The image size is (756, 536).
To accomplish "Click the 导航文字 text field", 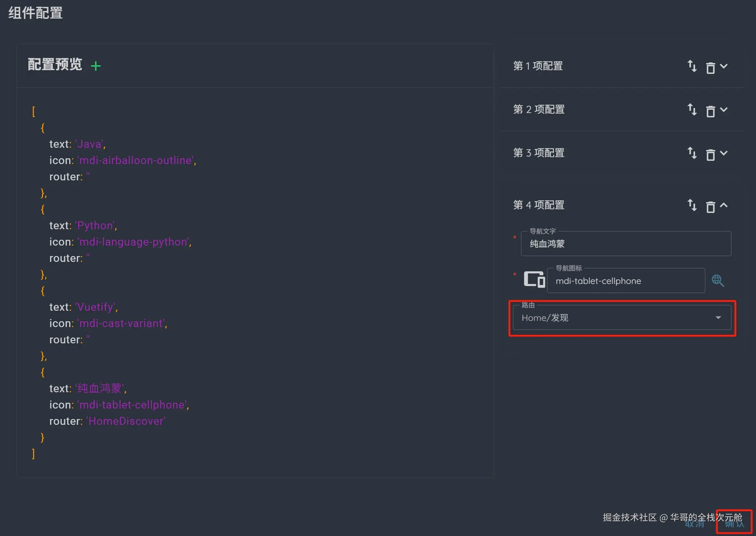I will point(626,244).
